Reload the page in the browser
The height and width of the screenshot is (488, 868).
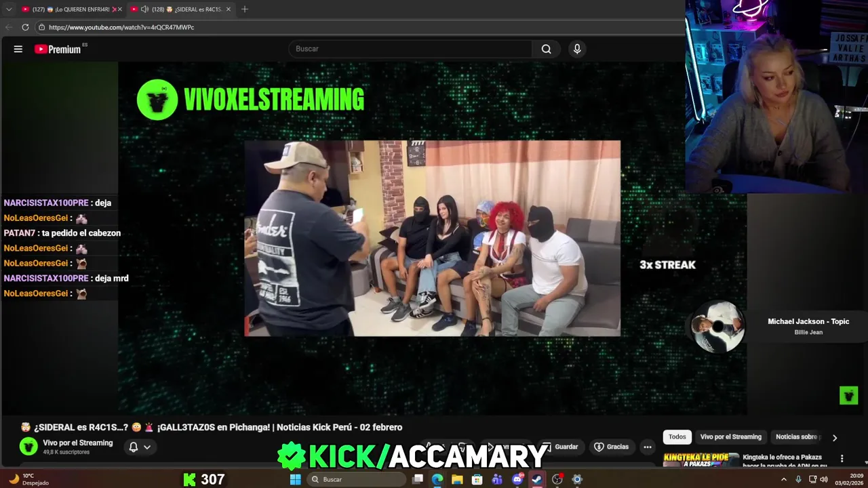25,27
